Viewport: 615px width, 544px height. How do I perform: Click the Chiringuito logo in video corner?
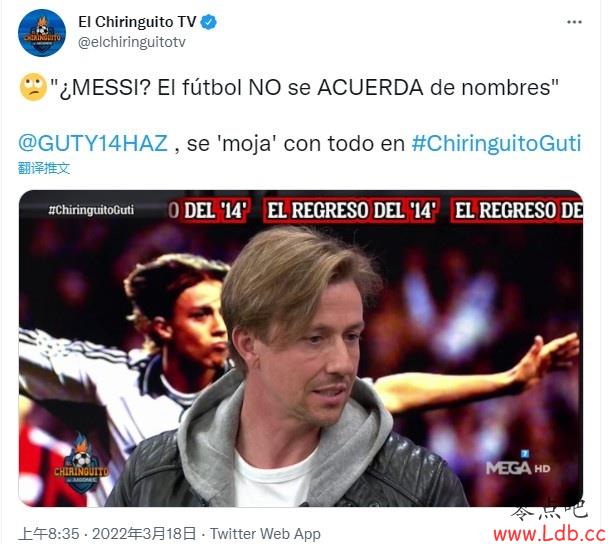81,464
